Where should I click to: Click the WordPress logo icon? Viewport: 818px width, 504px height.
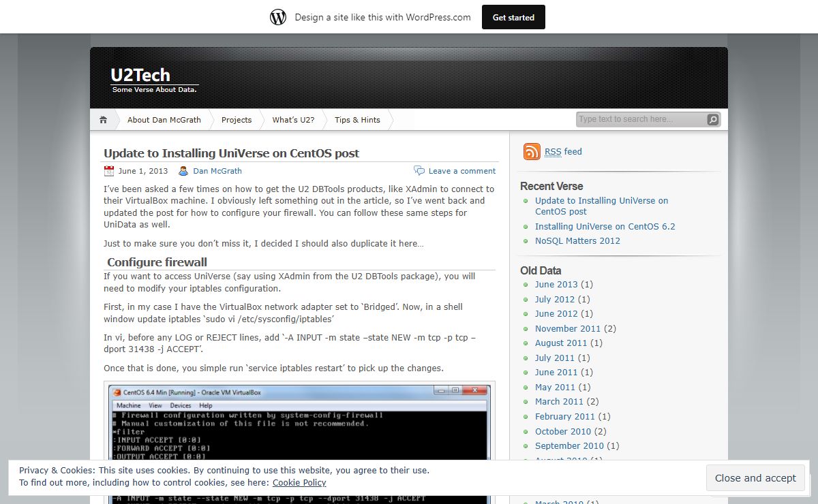(278, 17)
